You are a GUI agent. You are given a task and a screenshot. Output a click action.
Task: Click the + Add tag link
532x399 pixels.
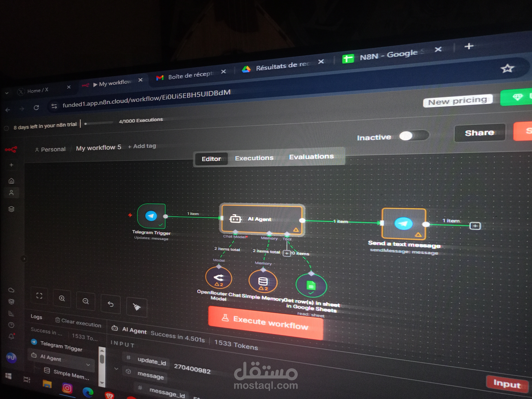click(142, 146)
